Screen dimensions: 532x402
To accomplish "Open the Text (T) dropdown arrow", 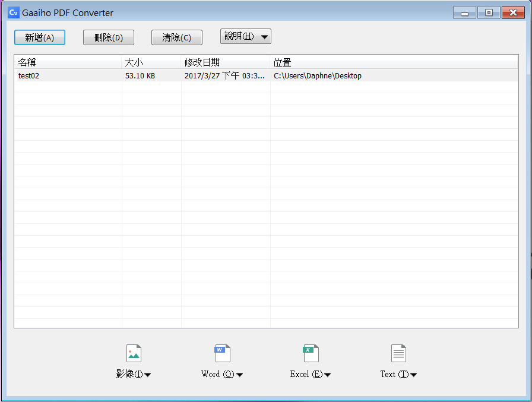I will (x=414, y=375).
